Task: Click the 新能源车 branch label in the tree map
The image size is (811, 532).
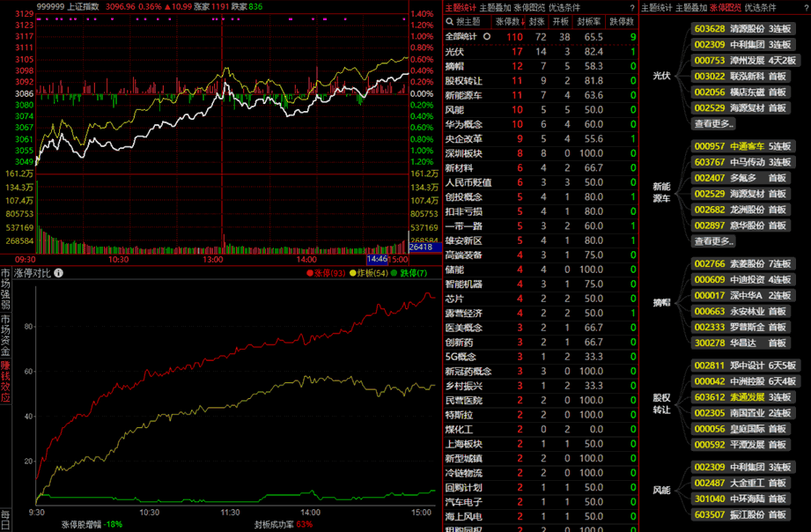Action: tap(661, 193)
